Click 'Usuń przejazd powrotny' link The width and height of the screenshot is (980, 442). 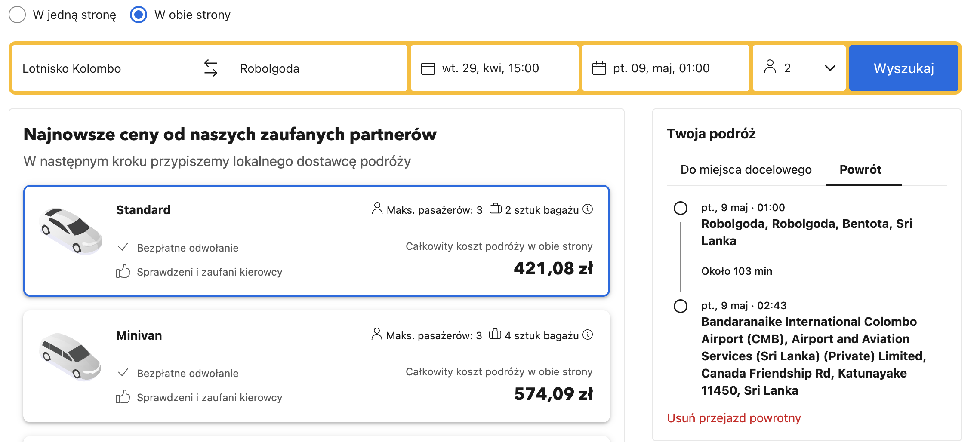click(733, 418)
